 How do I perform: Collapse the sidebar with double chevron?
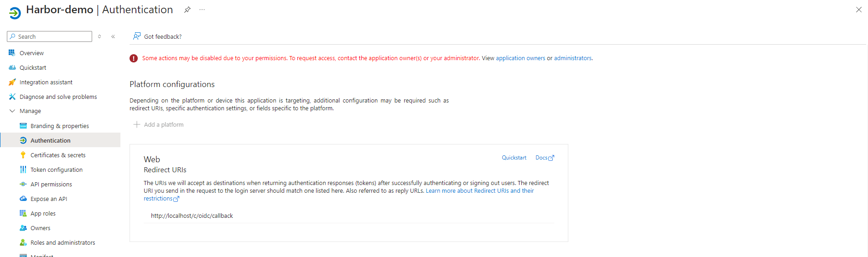(113, 36)
